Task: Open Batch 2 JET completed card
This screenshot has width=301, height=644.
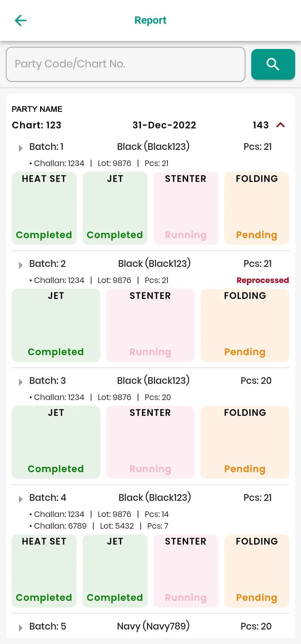Action: [x=56, y=325]
